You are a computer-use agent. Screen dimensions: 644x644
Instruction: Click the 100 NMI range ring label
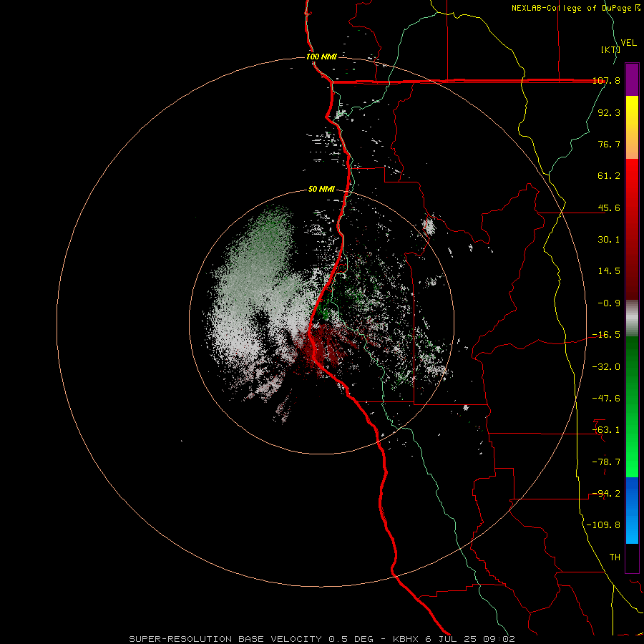click(x=321, y=57)
